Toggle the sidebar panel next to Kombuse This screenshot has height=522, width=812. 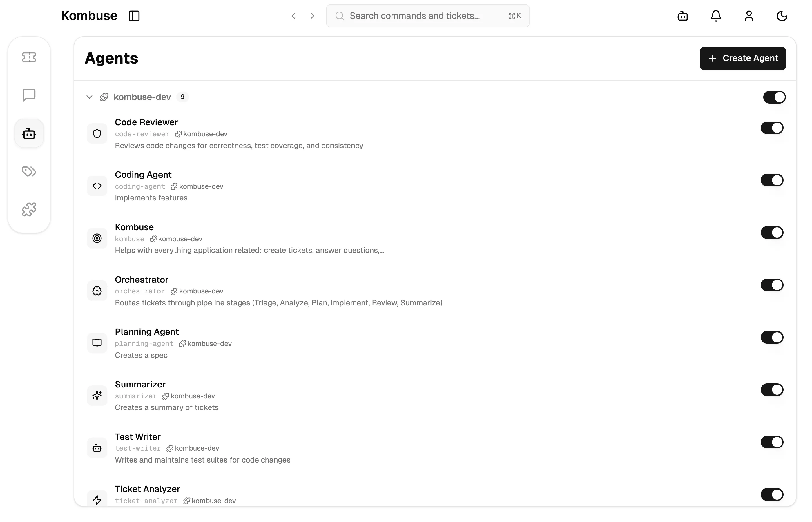[x=134, y=16]
